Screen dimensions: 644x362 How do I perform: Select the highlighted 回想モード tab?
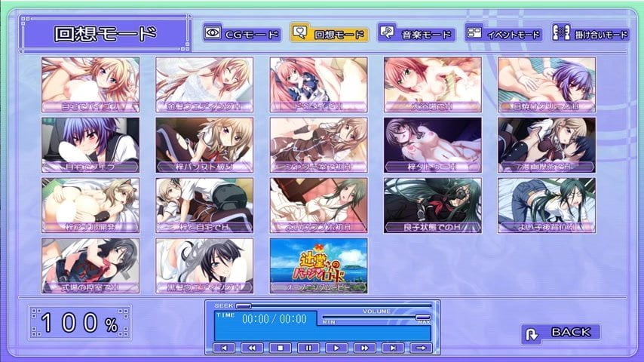330,34
